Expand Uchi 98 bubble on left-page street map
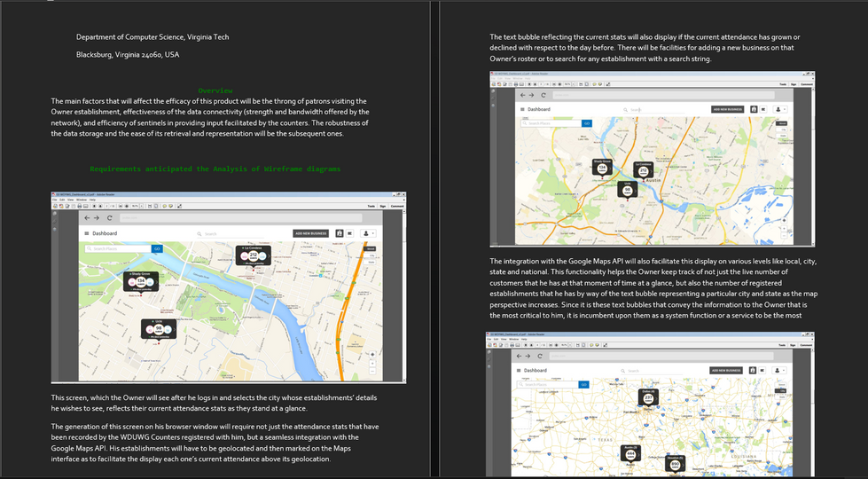This screenshot has height=479, width=868. [x=175, y=329]
